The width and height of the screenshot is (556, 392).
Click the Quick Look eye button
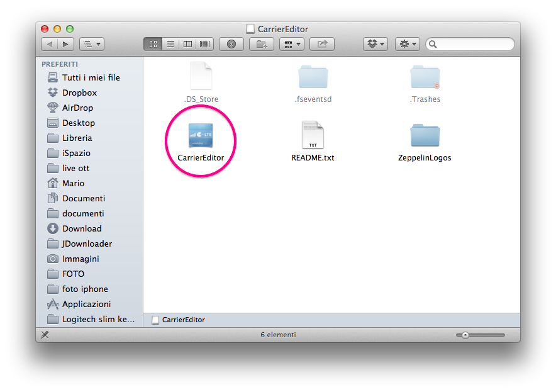tap(231, 44)
